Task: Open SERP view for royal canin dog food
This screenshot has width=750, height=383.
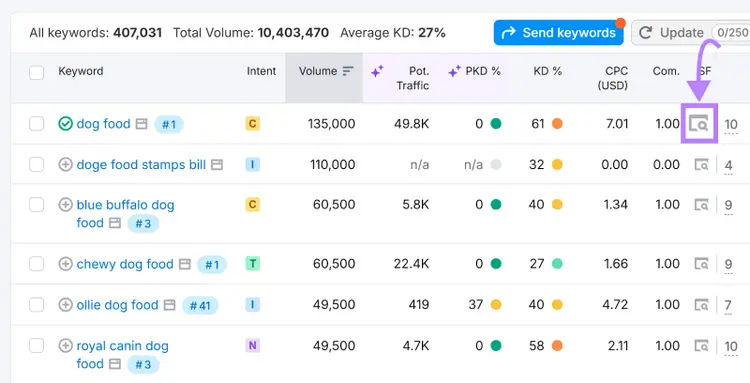Action: click(702, 345)
